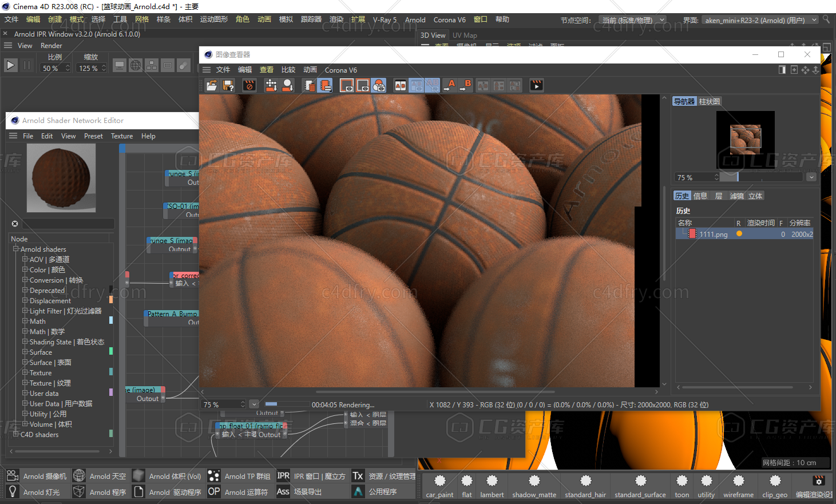Switch to the 信息 tab in Picture Viewer
The width and height of the screenshot is (836, 504).
[x=700, y=196]
